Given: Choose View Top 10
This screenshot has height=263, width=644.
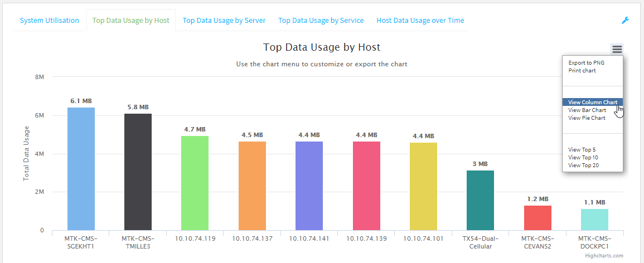Looking at the screenshot, I should (583, 157).
